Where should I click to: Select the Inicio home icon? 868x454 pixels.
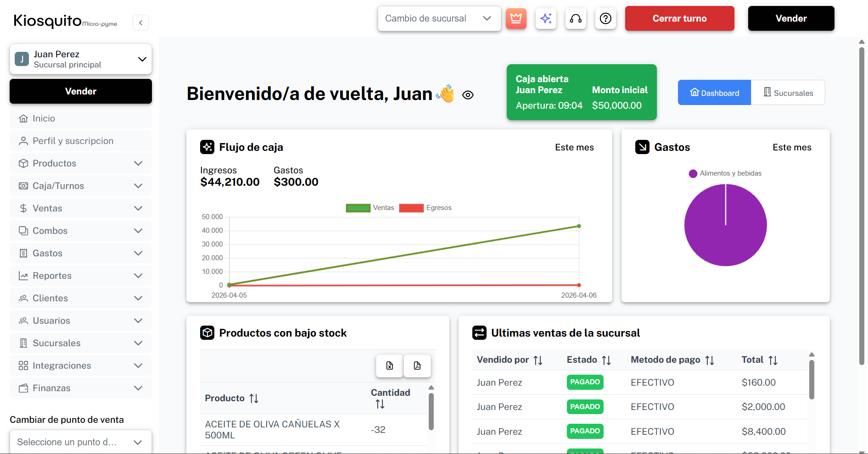tap(24, 118)
